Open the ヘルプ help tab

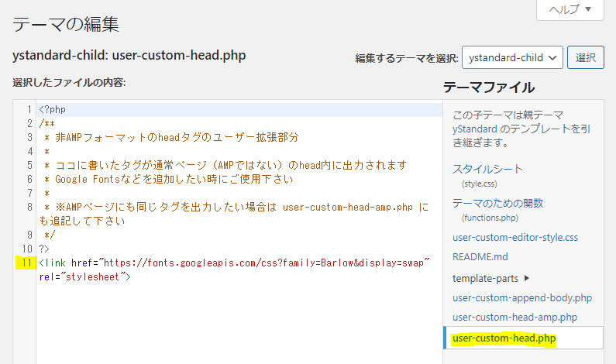point(570,9)
